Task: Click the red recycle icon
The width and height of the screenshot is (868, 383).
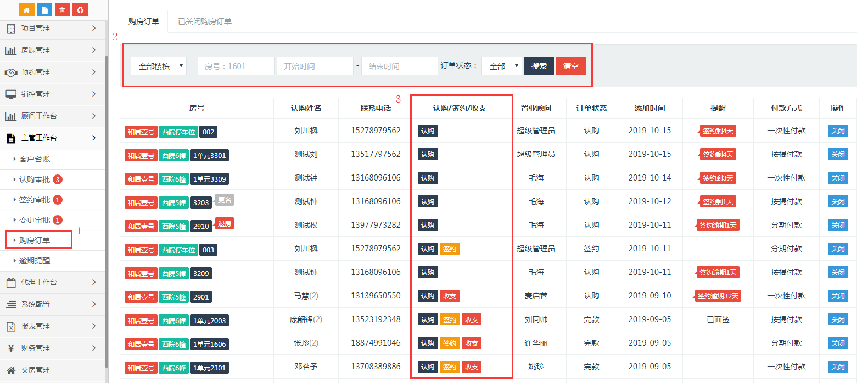Action: coord(80,10)
